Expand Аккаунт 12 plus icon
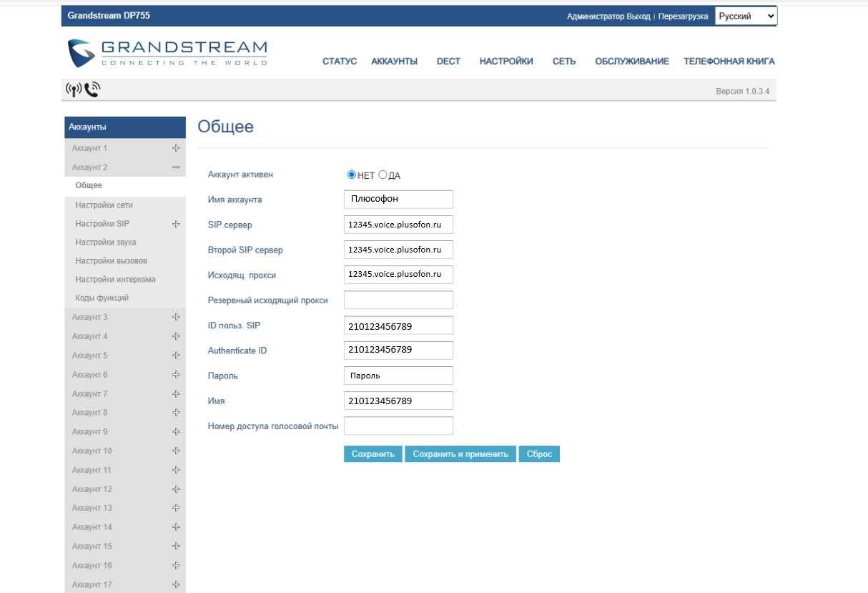The image size is (868, 593). point(176,490)
